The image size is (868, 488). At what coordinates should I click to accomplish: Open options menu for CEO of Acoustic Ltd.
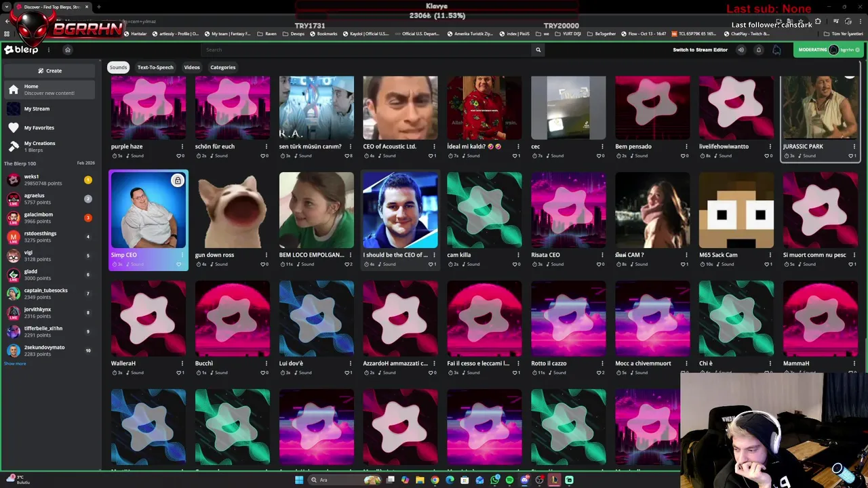tap(434, 146)
